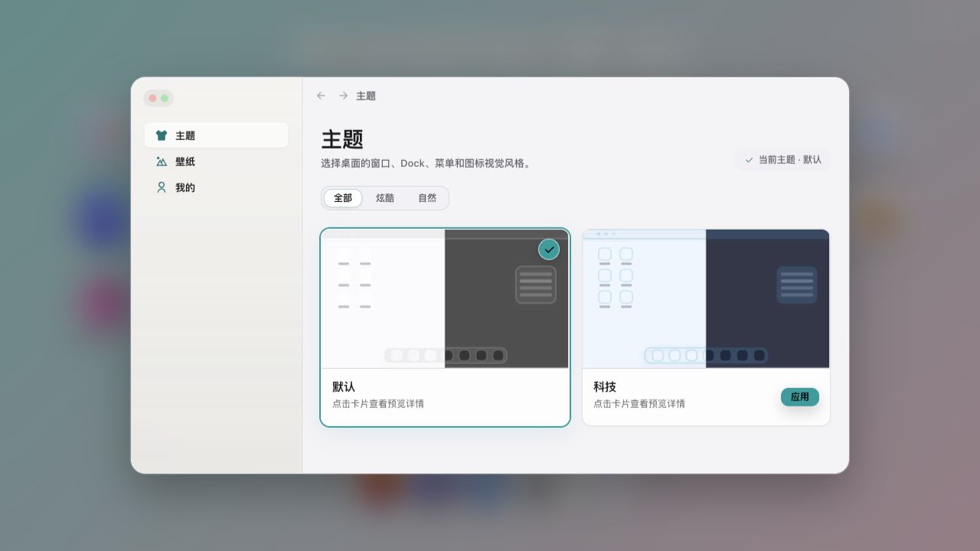
Task: Open the 科技 theme preview thumbnail
Action: coord(706,298)
